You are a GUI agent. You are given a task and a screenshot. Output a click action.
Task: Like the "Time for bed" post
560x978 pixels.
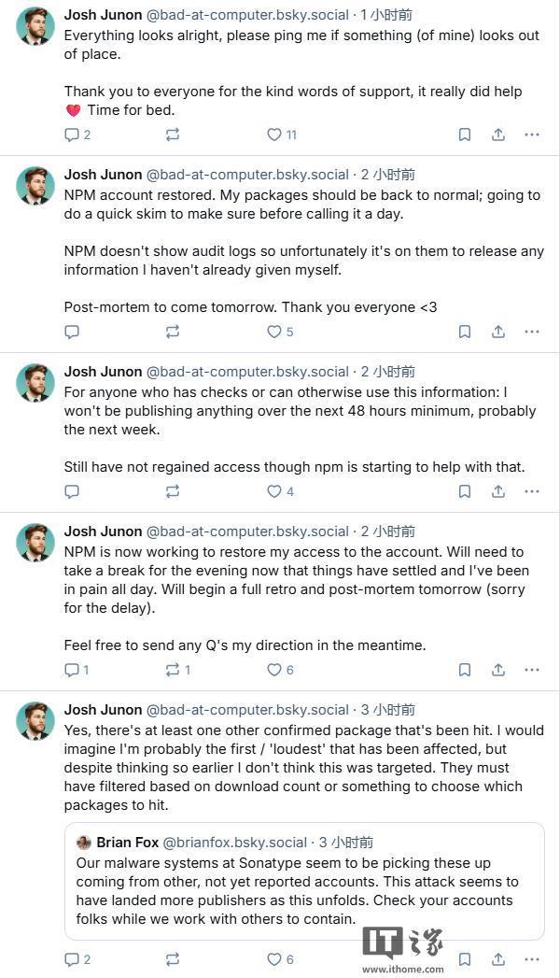[x=274, y=135]
